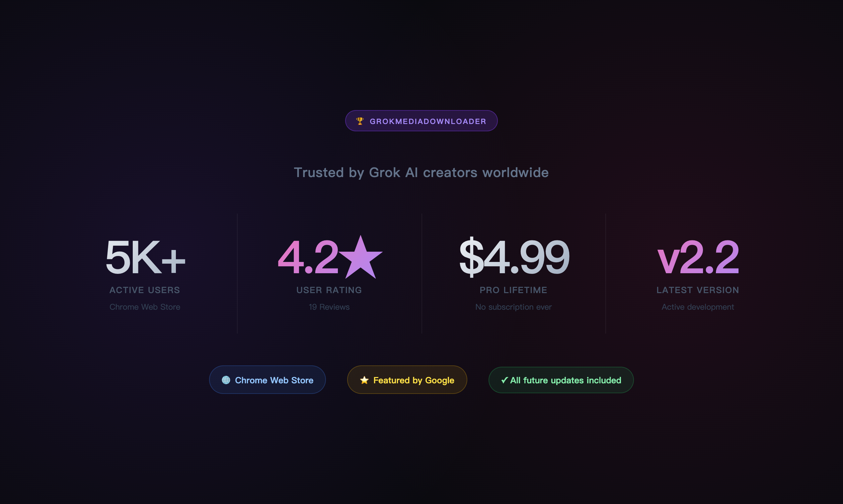Click the Latest Version heading
843x504 pixels.
coord(697,290)
